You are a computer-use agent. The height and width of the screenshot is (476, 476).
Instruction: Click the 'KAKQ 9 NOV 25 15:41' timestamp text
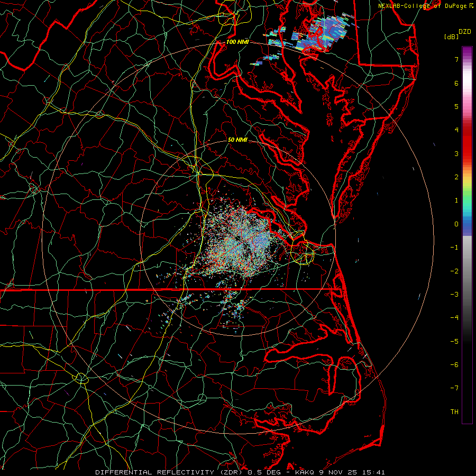[340, 472]
